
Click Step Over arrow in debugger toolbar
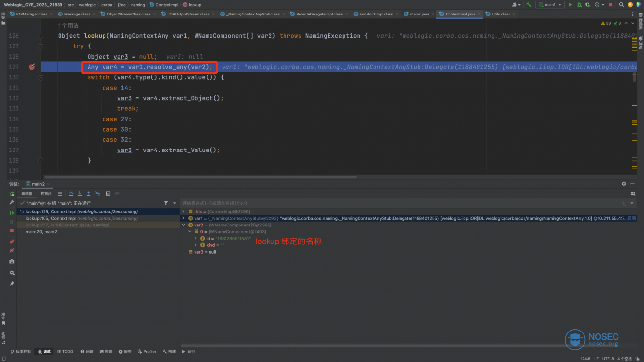click(71, 194)
